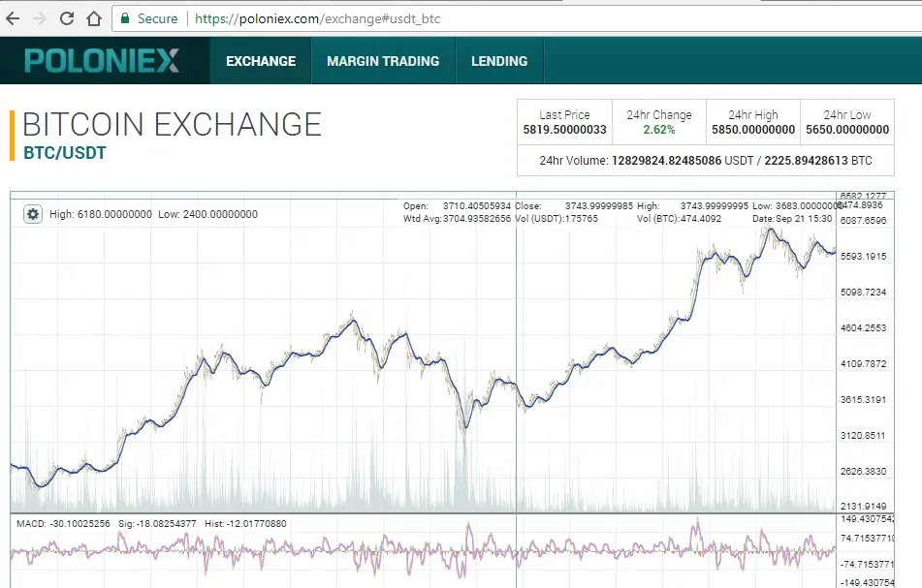The height and width of the screenshot is (588, 922).
Task: Go to browser home page icon
Action: point(94,18)
